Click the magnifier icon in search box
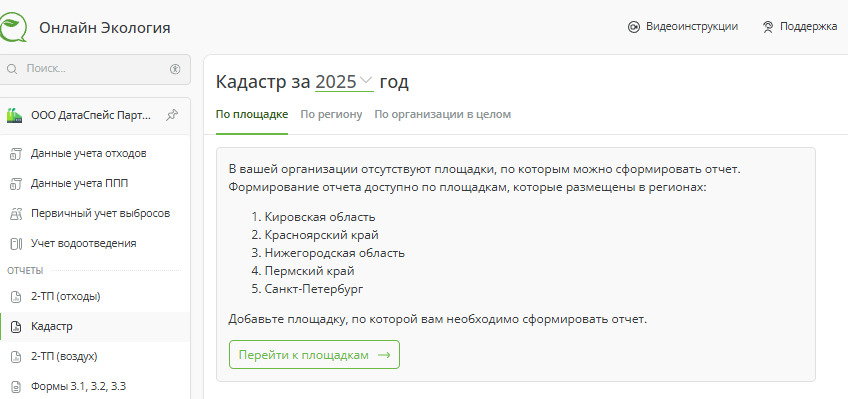This screenshot has width=848, height=399. [12, 69]
